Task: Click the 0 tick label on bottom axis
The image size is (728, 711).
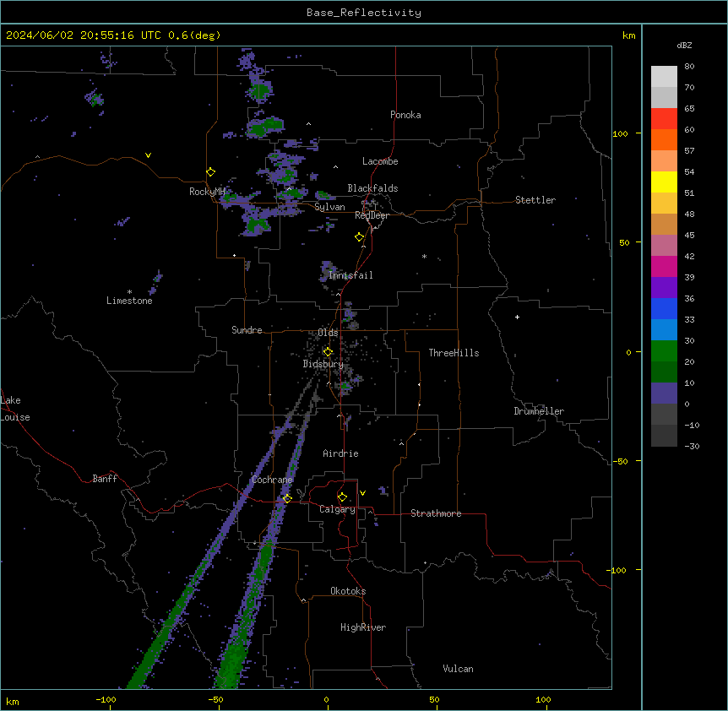Action: 326,699
